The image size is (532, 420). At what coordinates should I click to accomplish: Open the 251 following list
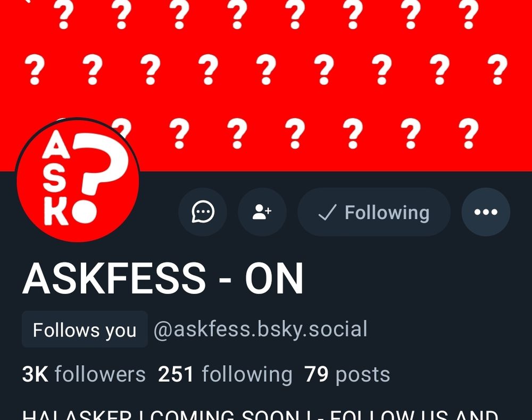point(225,374)
